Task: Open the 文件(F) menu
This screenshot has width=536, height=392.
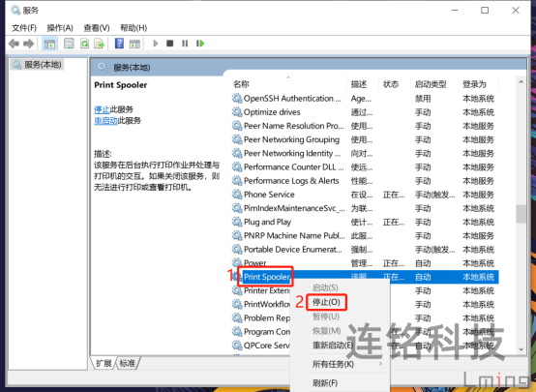Action: pos(24,28)
